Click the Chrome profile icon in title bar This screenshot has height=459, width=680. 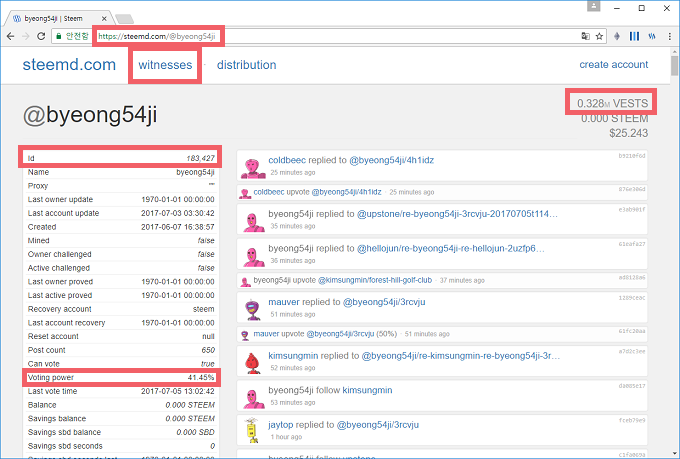594,7
